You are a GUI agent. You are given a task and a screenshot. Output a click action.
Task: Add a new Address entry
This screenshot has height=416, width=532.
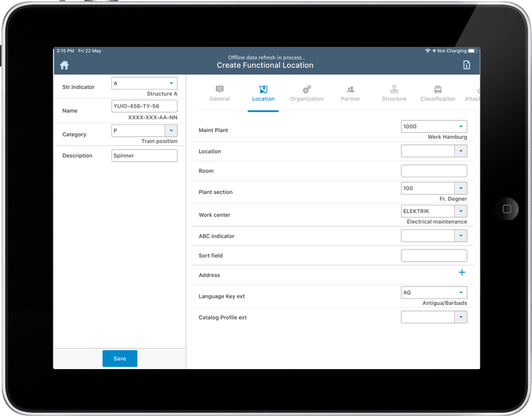[x=462, y=272]
